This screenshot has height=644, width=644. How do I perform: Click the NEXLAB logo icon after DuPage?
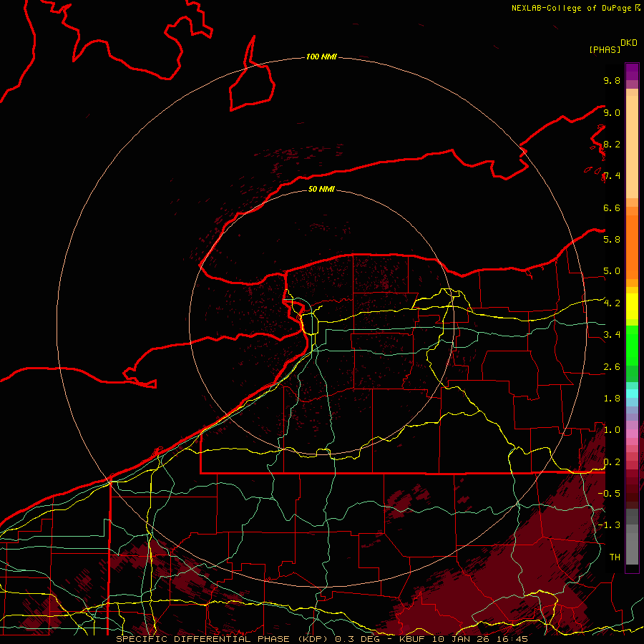tap(637, 8)
